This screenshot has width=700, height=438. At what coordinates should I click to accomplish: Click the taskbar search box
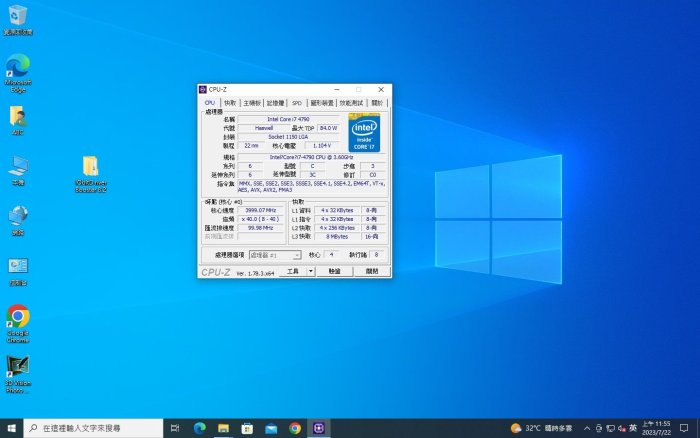pyautogui.click(x=93, y=428)
